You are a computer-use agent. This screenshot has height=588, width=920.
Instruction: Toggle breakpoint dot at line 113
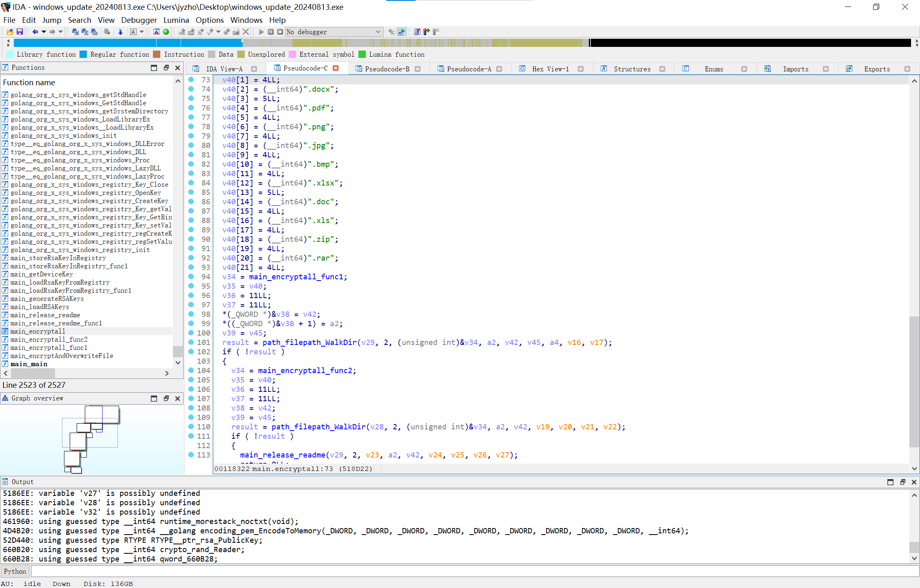click(x=191, y=455)
